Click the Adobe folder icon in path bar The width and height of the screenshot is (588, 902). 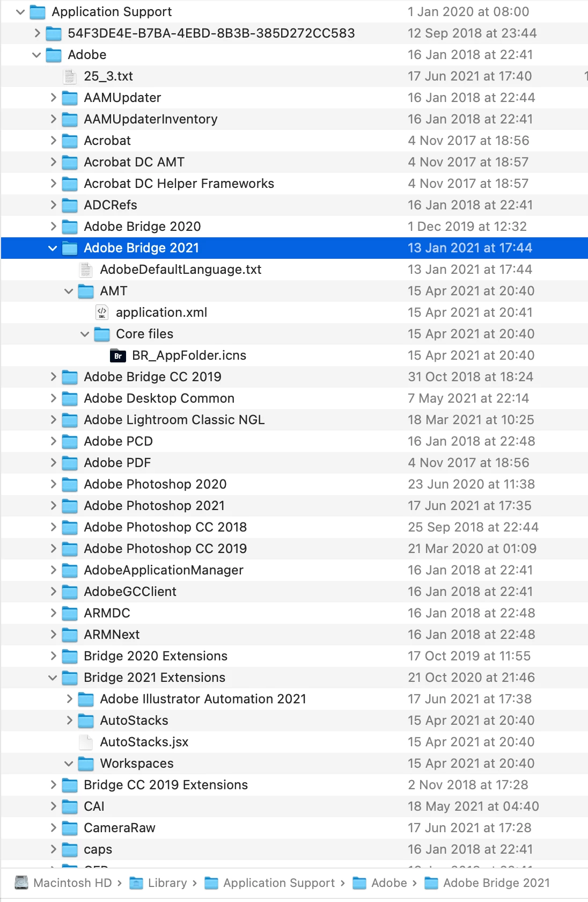tap(359, 883)
